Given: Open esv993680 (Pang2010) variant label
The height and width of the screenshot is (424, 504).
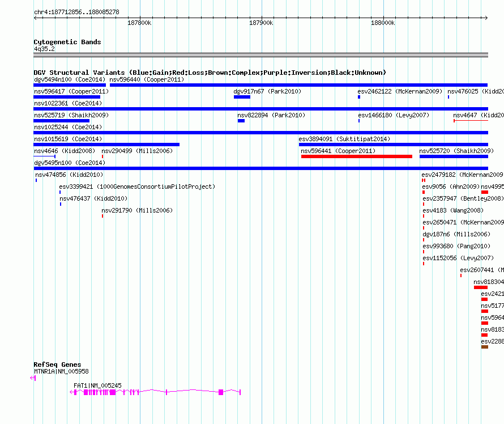Looking at the screenshot, I should tap(457, 246).
